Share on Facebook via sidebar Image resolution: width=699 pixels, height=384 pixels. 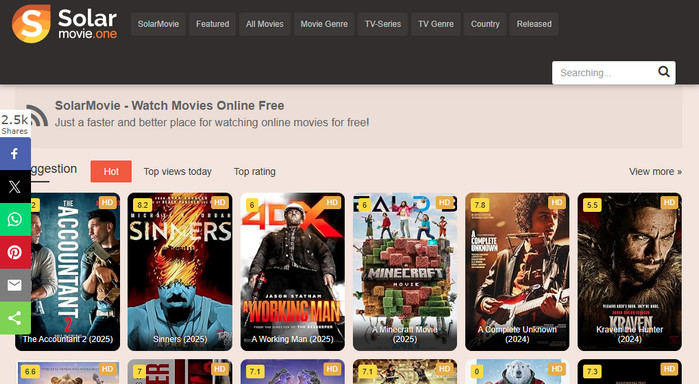tap(15, 154)
